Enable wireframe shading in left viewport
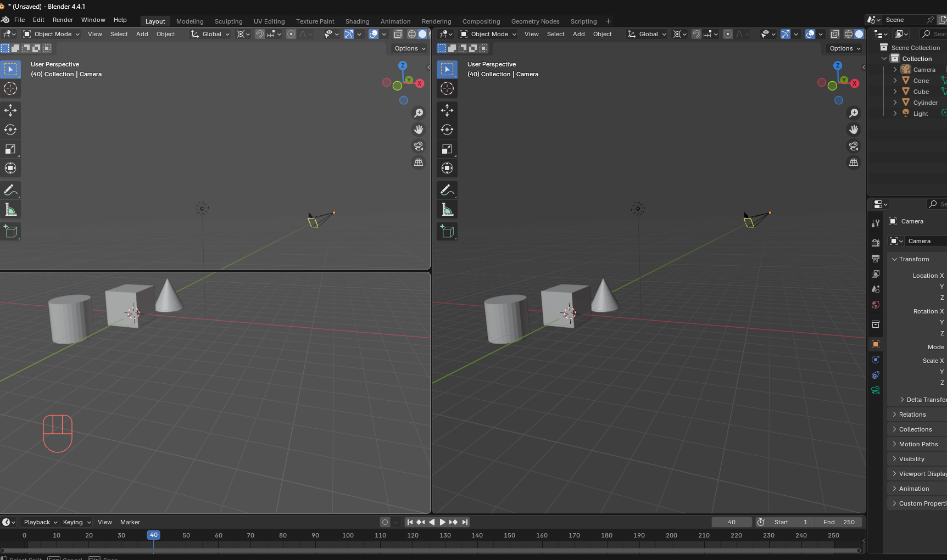The image size is (947, 560). coord(412,34)
